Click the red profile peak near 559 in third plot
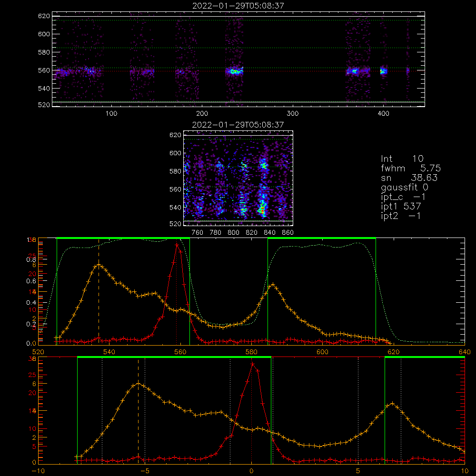476x476 pixels. click(x=177, y=244)
